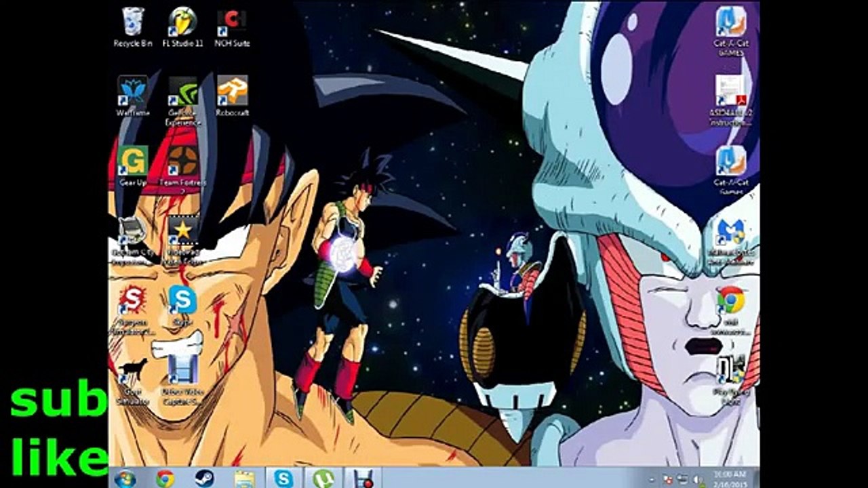Select the Team Fortress 2 desktop shortcut
Viewport: 868px width, 488px height.
(x=182, y=169)
